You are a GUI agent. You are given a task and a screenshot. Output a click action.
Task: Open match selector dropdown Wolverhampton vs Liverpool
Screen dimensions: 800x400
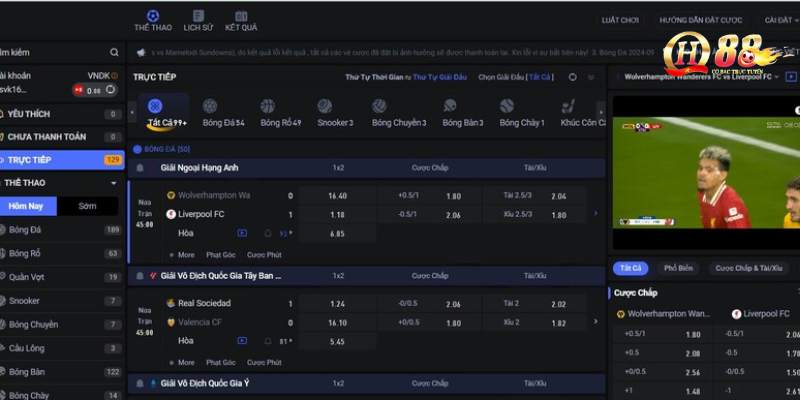tap(702, 77)
